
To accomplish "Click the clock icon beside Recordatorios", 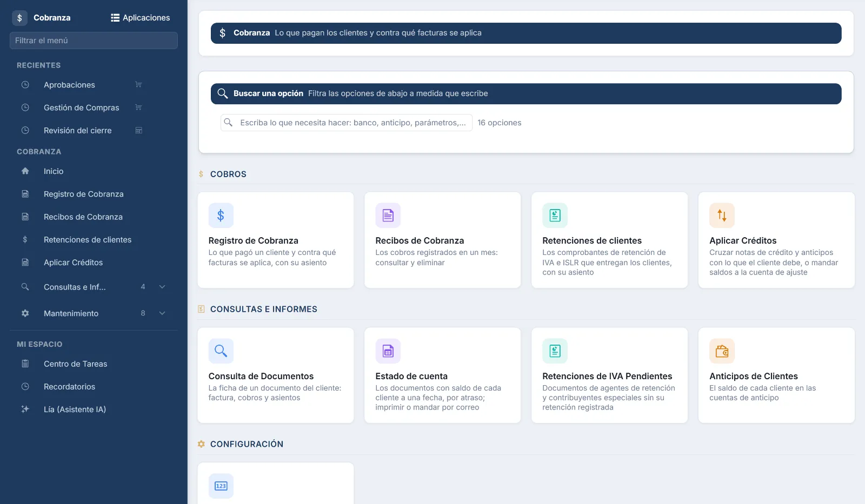I will point(25,387).
